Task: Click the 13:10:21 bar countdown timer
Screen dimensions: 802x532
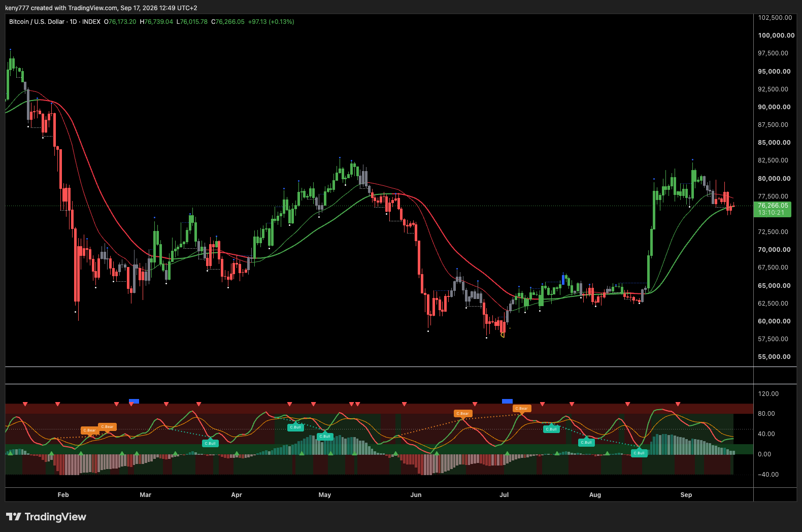Action: coord(771,213)
